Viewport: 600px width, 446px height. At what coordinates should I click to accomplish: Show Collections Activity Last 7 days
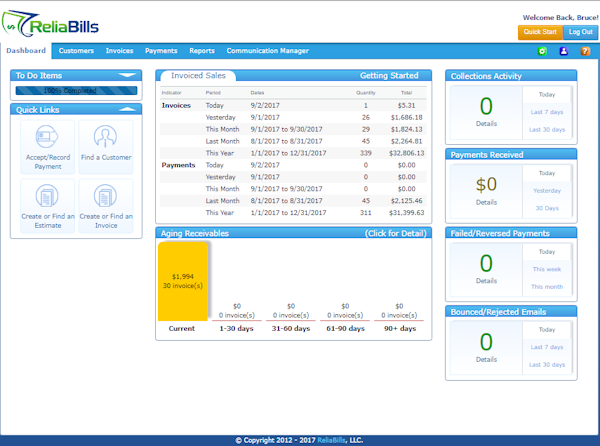pyautogui.click(x=547, y=112)
